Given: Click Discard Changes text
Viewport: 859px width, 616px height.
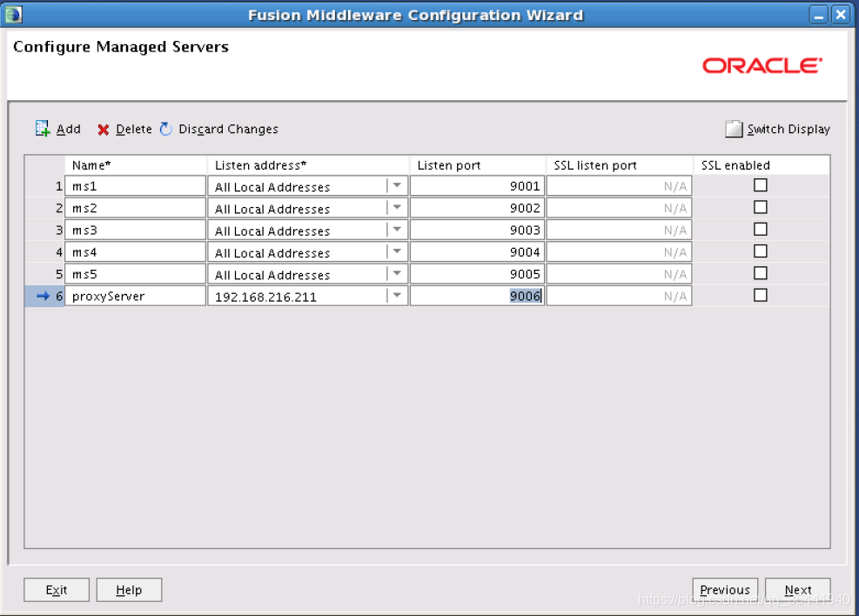Looking at the screenshot, I should pos(228,130).
